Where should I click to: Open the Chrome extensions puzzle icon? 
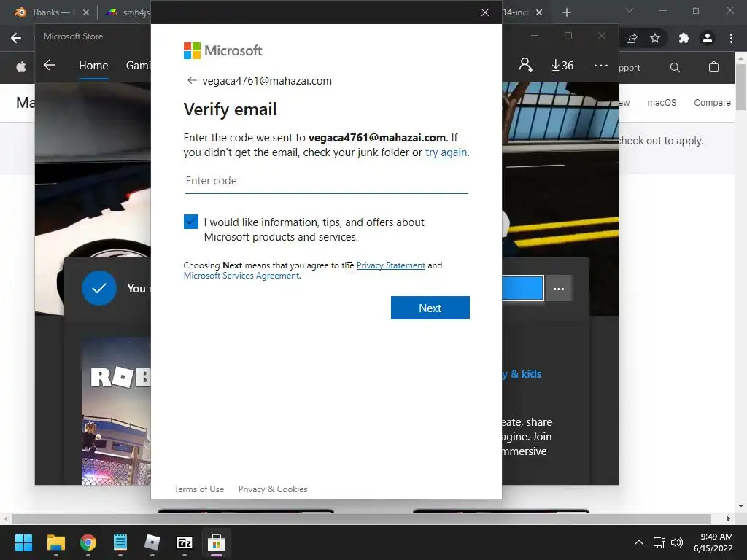click(x=684, y=38)
